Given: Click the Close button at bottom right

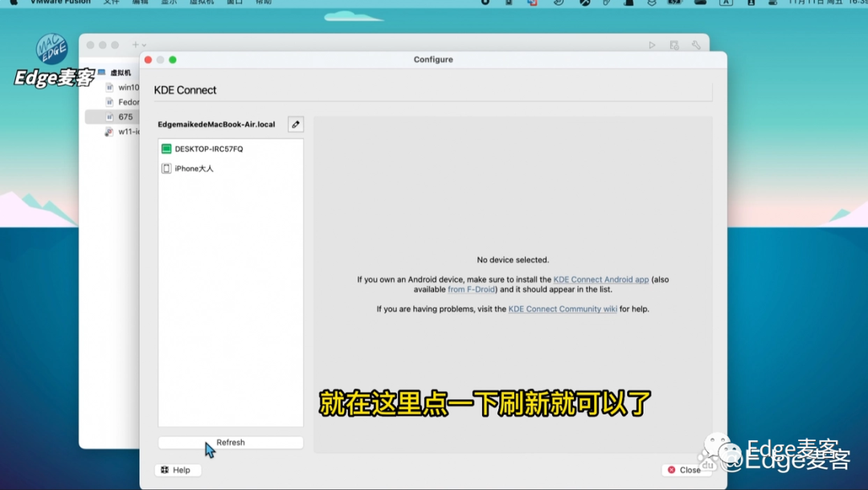Looking at the screenshot, I should tap(685, 470).
